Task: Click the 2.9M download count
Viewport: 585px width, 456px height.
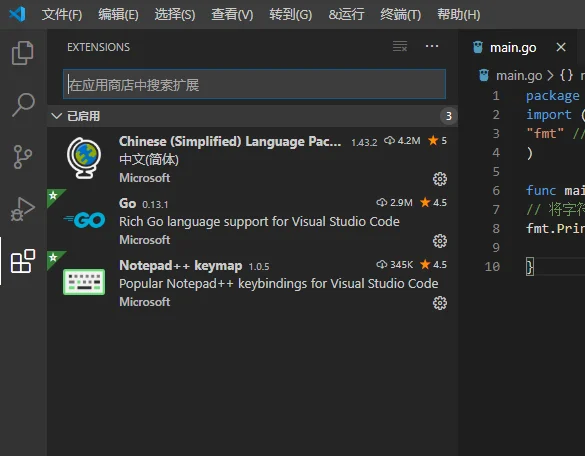Action: coord(394,203)
